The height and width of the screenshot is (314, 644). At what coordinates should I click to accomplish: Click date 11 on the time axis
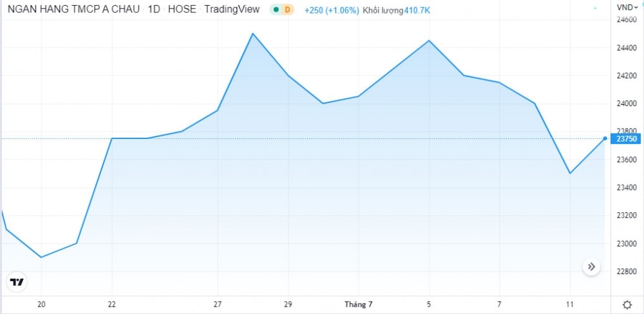[570, 304]
